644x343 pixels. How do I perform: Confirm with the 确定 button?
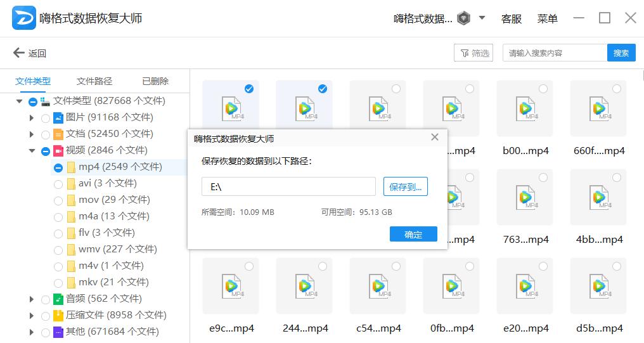pos(413,234)
